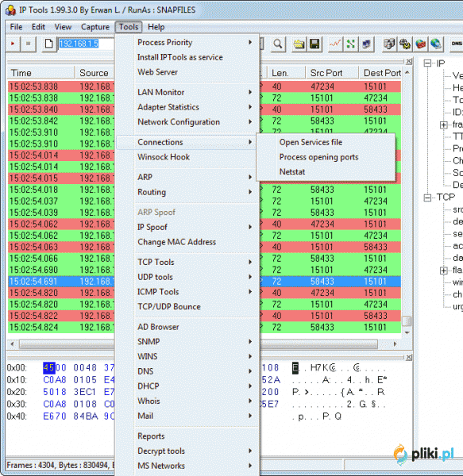Click the red line graph icon
The height and width of the screenshot is (476, 463).
coord(335,44)
